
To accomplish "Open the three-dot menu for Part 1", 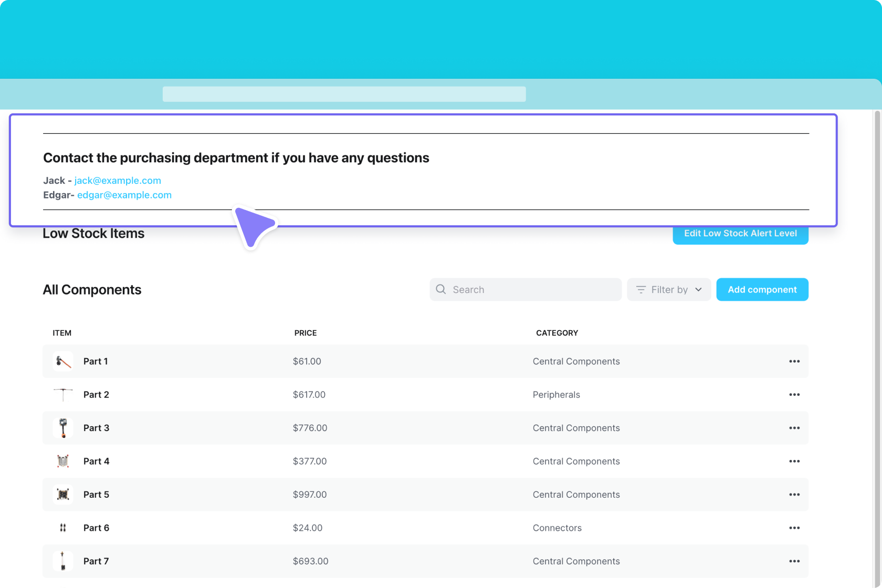I will click(794, 361).
